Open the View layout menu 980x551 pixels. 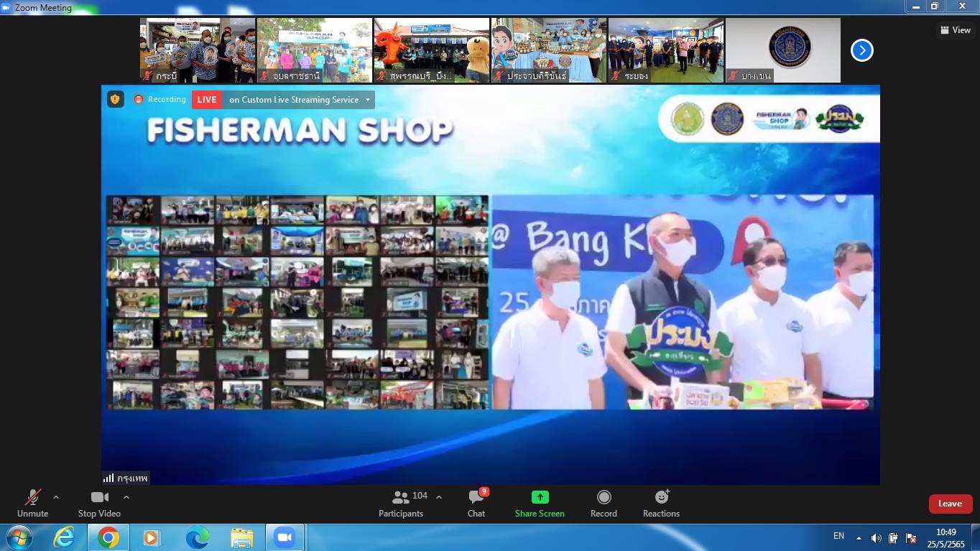tap(956, 30)
